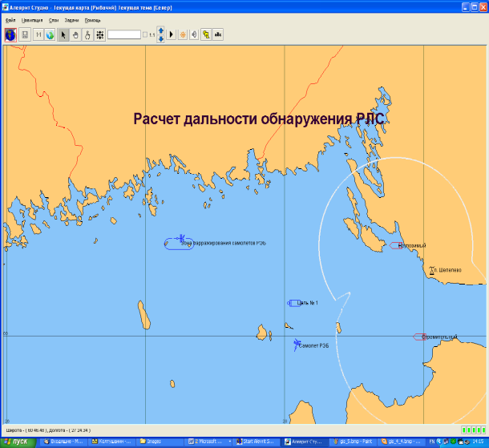This screenshot has height=448, width=489.
Task: Switch to gis_5.bmp - Paint taskbar button
Action: point(353,442)
